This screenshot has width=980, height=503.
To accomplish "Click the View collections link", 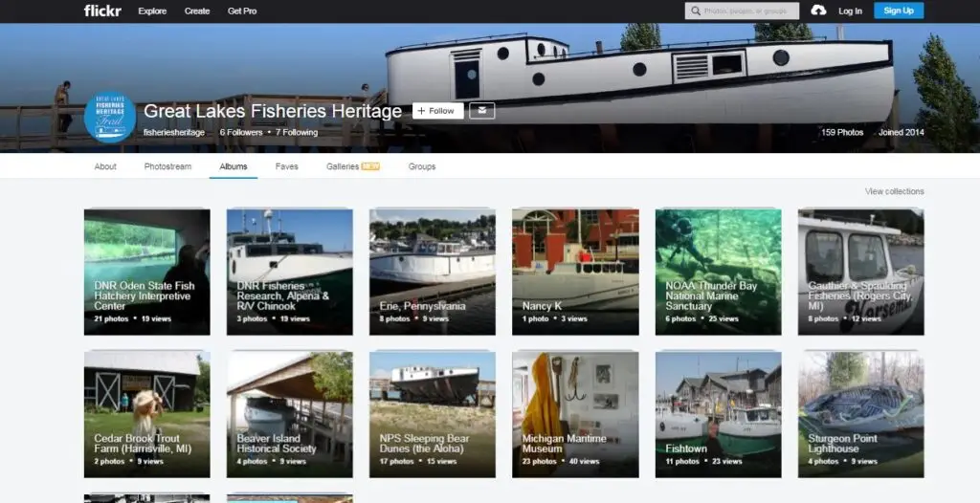I will pyautogui.click(x=895, y=191).
